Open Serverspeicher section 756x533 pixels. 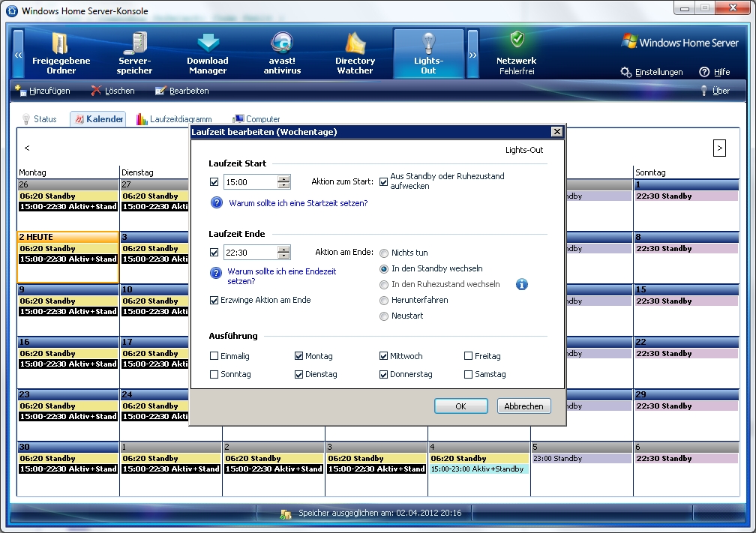(x=134, y=53)
